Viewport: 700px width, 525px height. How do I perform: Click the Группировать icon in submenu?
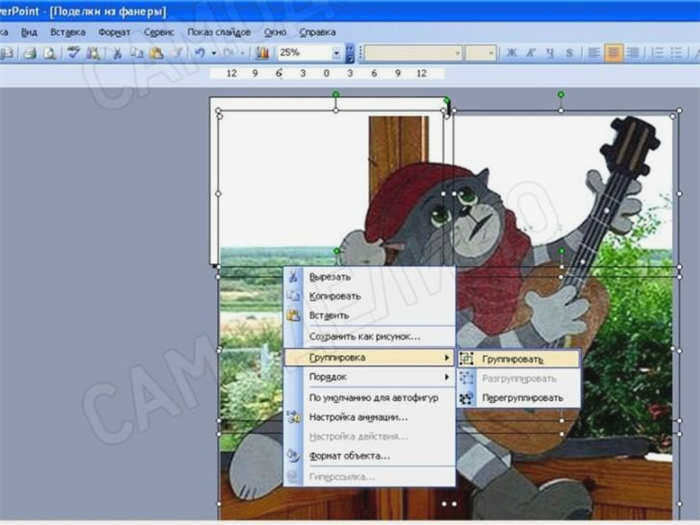[x=467, y=358]
